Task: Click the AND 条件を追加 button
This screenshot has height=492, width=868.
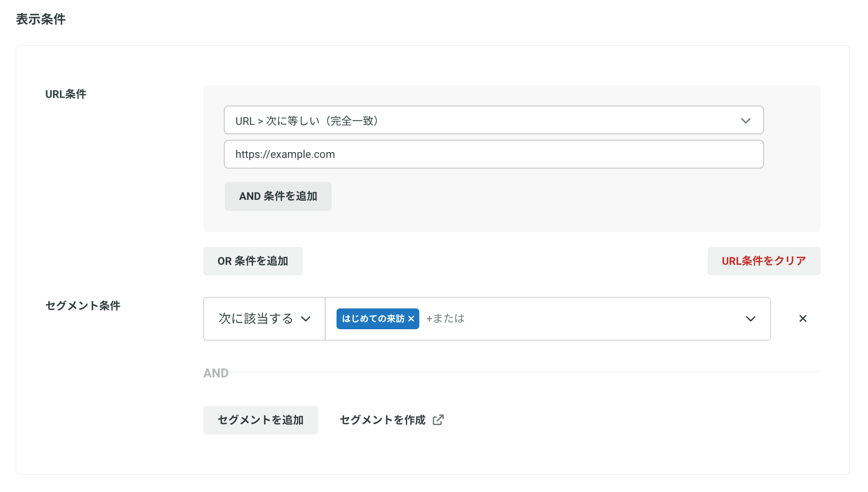Action: pos(278,196)
